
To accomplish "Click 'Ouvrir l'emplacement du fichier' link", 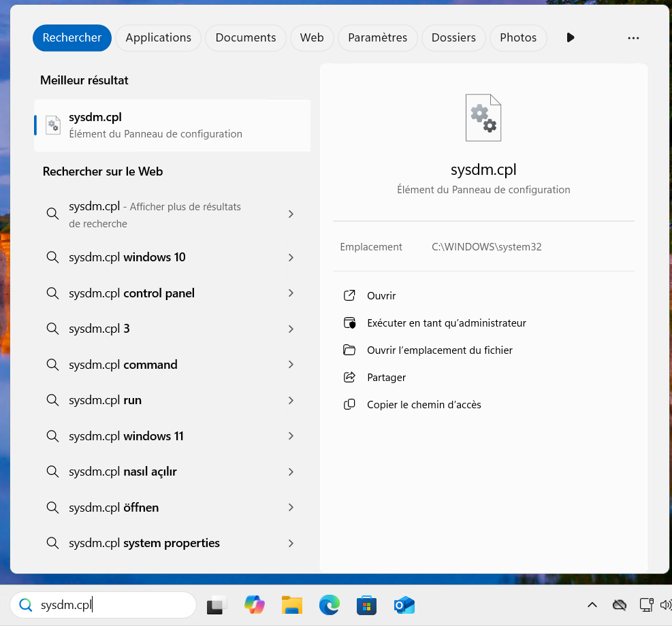I will click(x=439, y=350).
